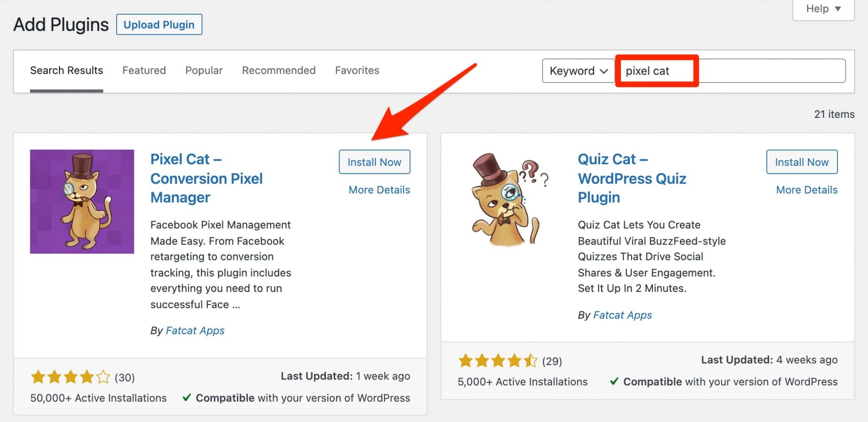Open the Recommended plugins tab

coord(278,70)
